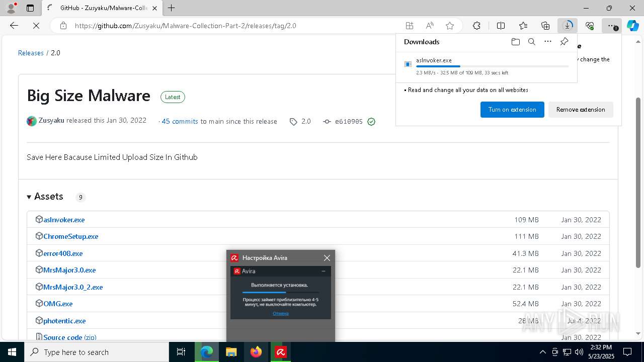This screenshot has height=362, width=644.
Task: Download OMG.exe asset
Action: click(58, 304)
